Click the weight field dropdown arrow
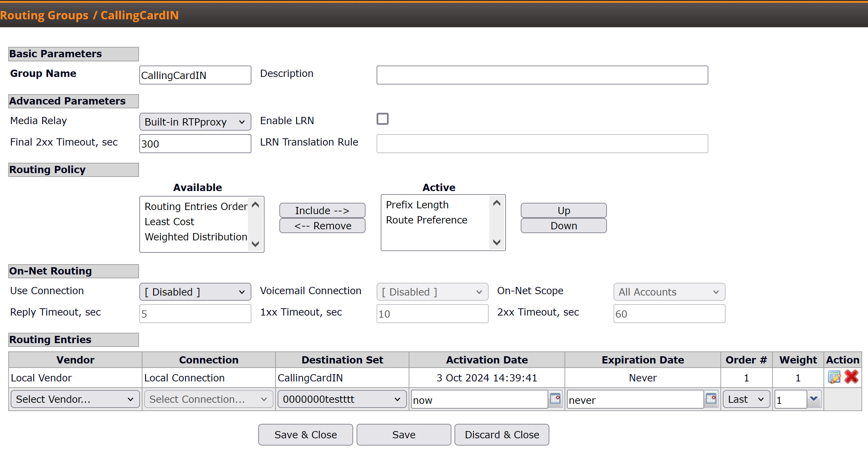 [x=814, y=399]
